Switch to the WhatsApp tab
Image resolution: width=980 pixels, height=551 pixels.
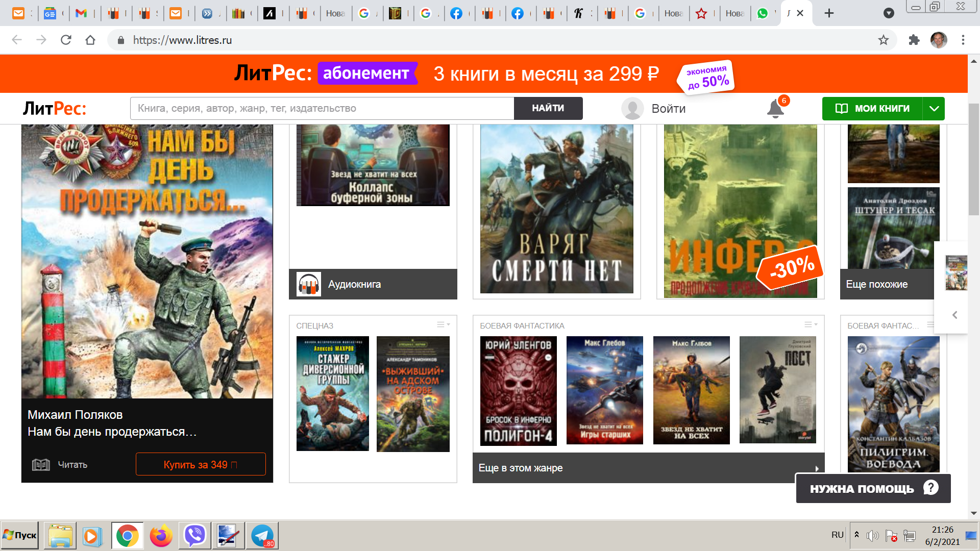[x=763, y=13]
